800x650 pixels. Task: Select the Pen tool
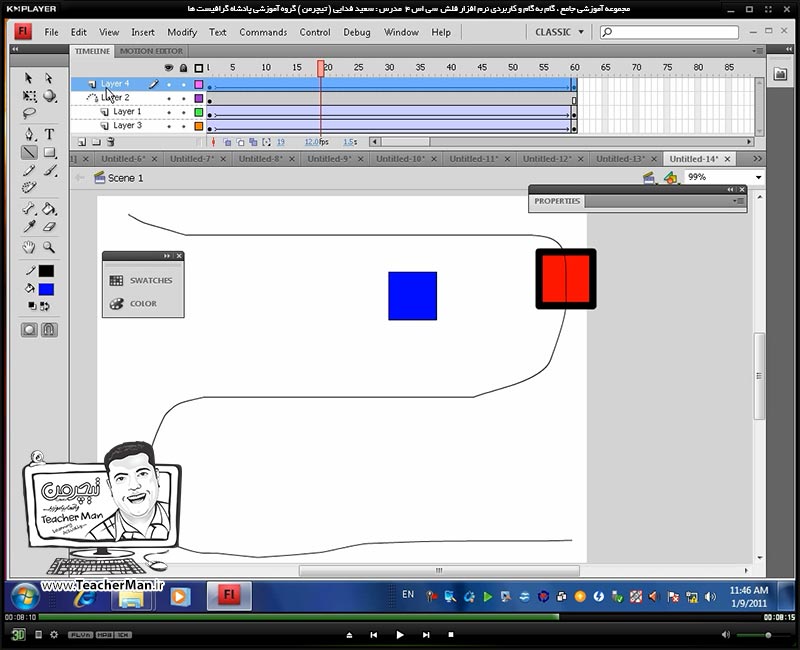(x=29, y=134)
